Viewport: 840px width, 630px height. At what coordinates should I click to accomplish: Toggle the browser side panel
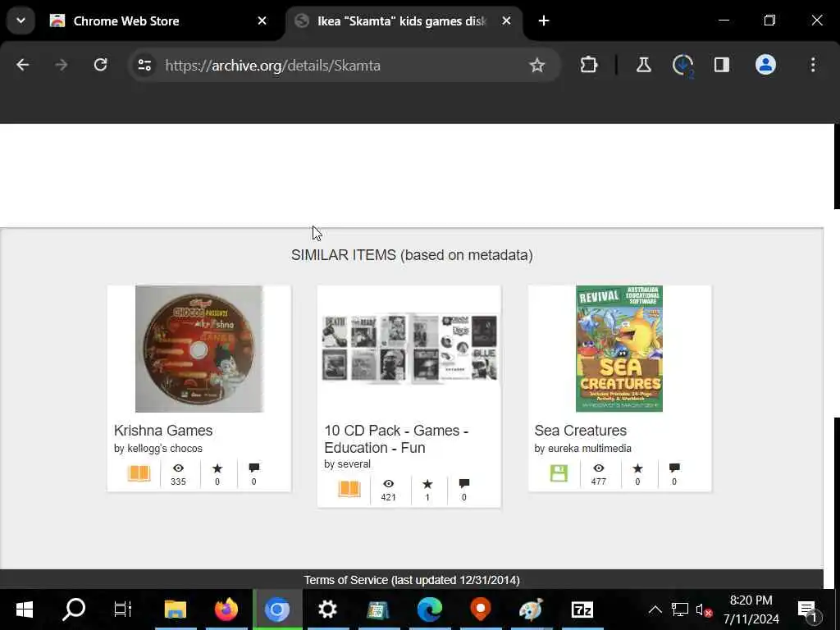click(722, 66)
